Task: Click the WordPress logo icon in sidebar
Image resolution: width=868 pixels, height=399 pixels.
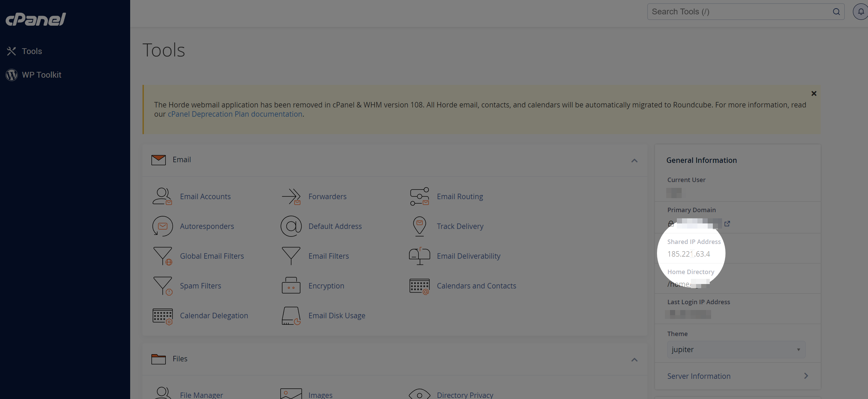Action: (12, 75)
